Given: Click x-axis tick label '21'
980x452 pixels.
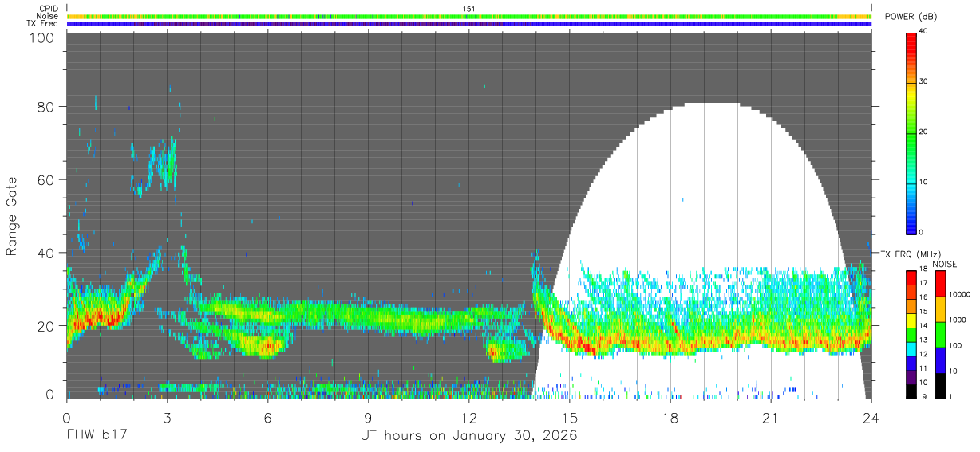Looking at the screenshot, I should click(x=771, y=418).
